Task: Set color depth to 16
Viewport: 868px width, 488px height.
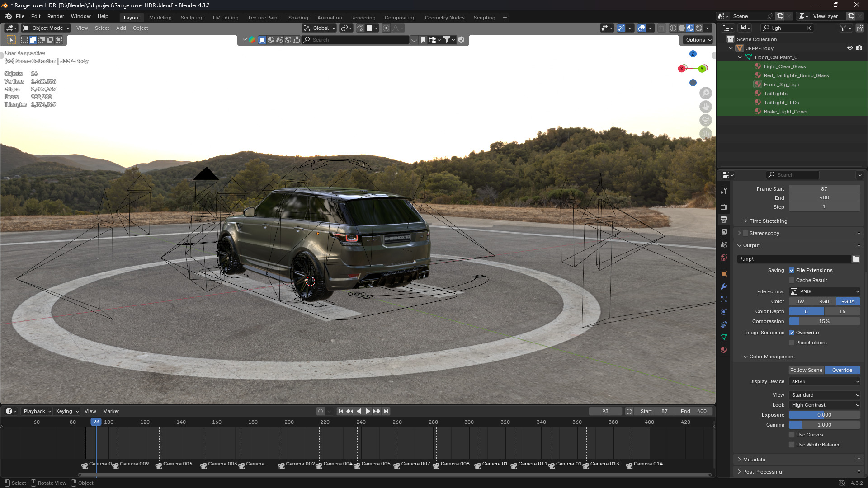Action: click(842, 311)
